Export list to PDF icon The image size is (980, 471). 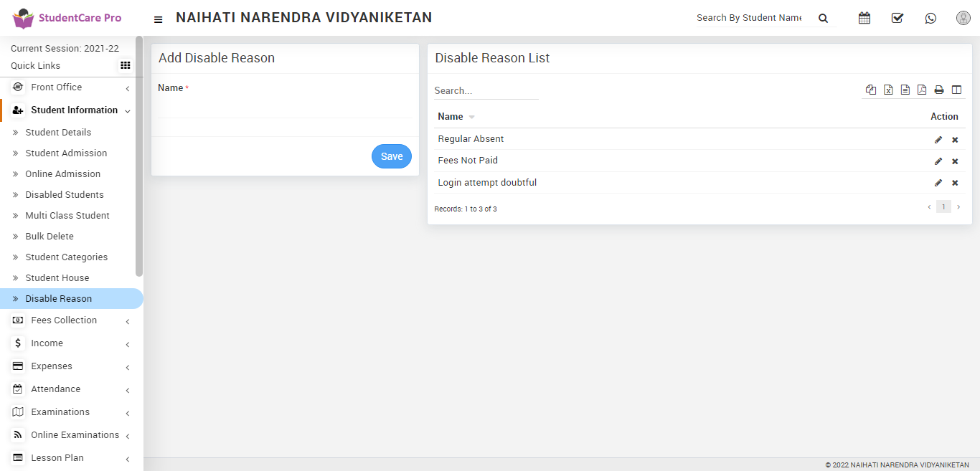[x=922, y=90]
